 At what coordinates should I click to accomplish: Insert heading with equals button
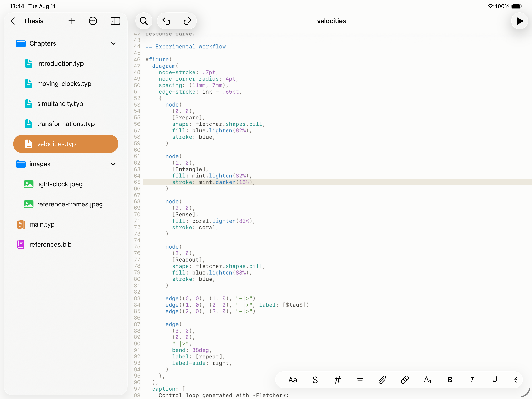360,380
